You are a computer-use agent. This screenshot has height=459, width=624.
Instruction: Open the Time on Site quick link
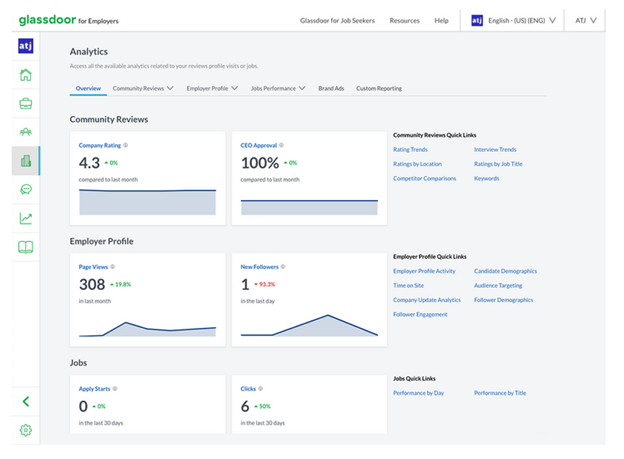tap(408, 285)
